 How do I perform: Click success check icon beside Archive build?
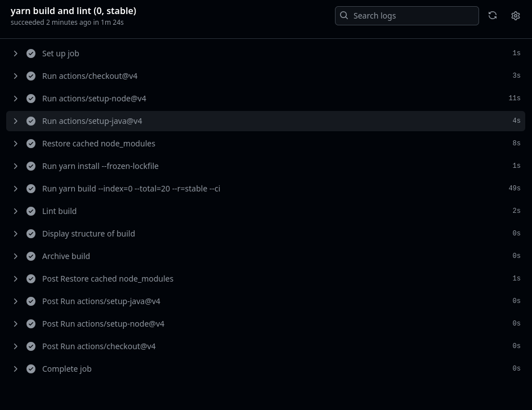31,256
